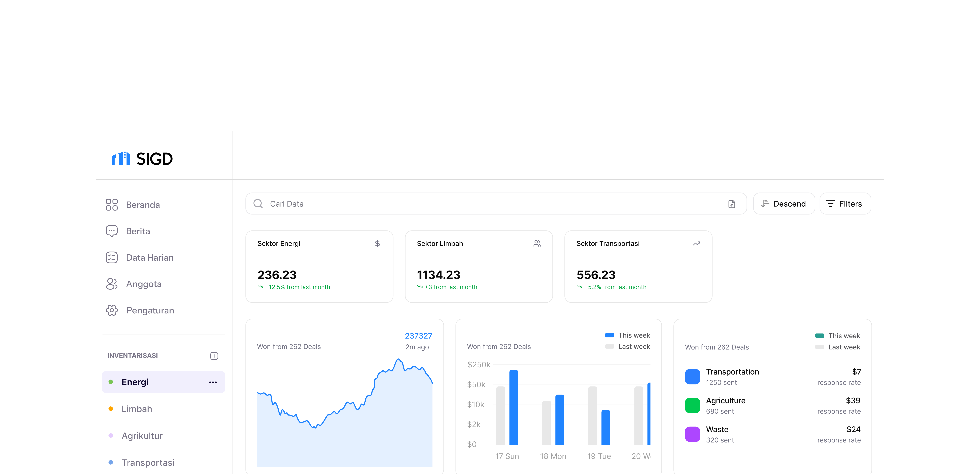Click the 237327 value link
The height and width of the screenshot is (474, 980).
[418, 336]
